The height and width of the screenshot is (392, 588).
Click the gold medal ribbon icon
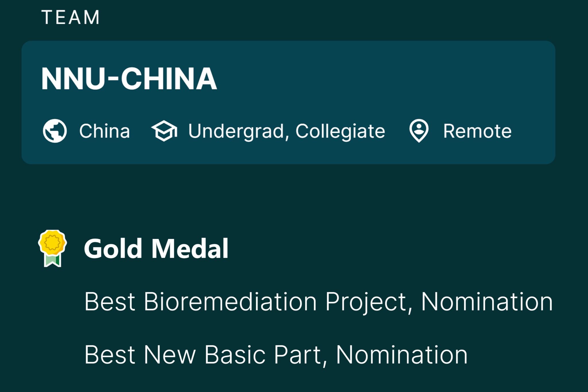pos(53,248)
